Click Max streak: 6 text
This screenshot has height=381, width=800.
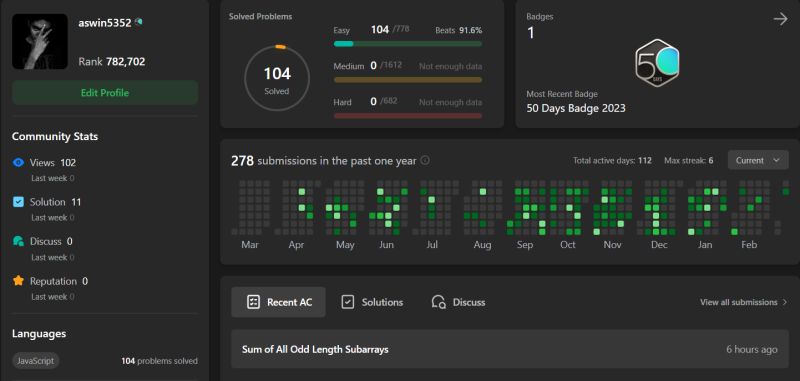pyautogui.click(x=689, y=160)
